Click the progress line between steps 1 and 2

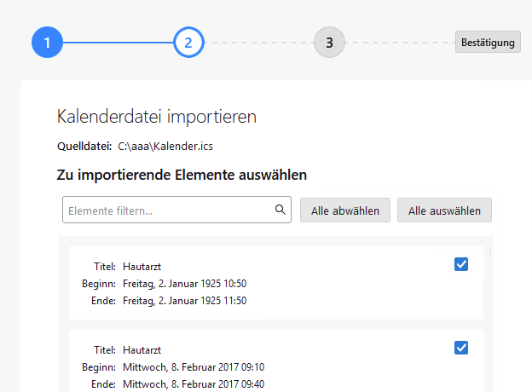[118, 42]
